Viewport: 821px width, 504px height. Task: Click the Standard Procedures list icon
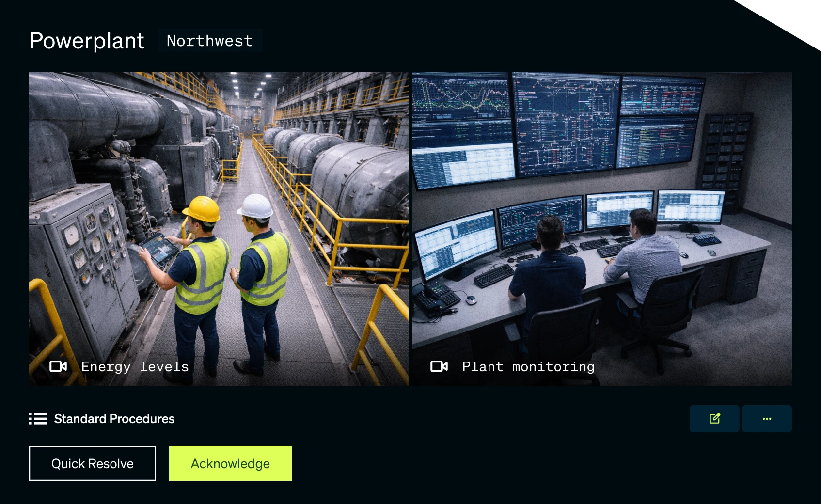pyautogui.click(x=38, y=419)
